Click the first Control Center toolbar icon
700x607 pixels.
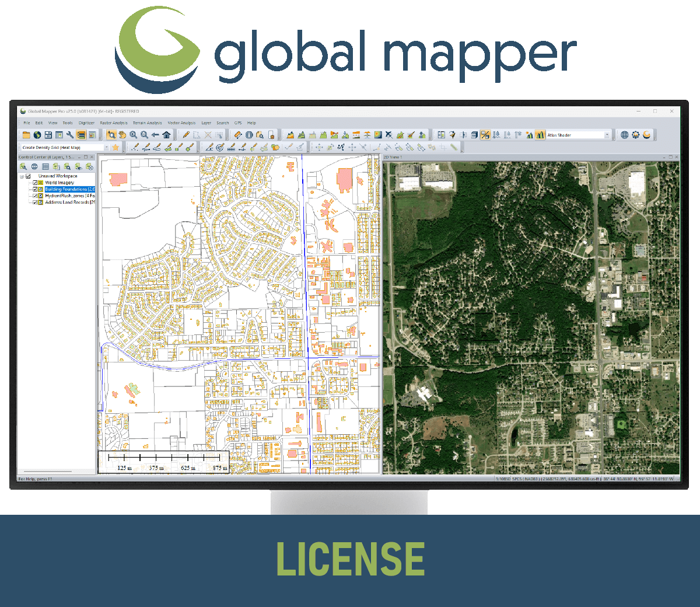pyautogui.click(x=23, y=166)
